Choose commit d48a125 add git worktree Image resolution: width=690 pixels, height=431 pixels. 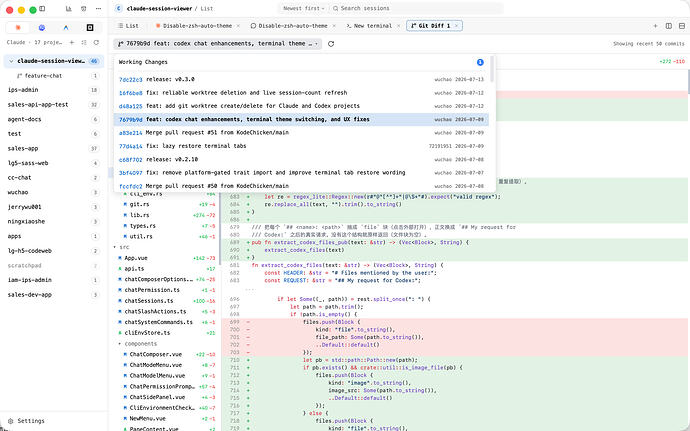pos(301,106)
